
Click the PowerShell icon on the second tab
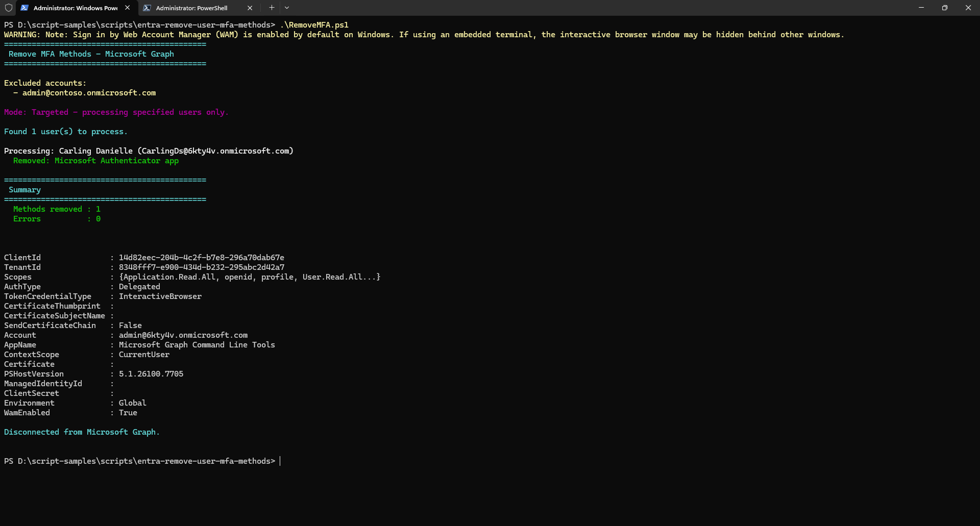(148, 8)
